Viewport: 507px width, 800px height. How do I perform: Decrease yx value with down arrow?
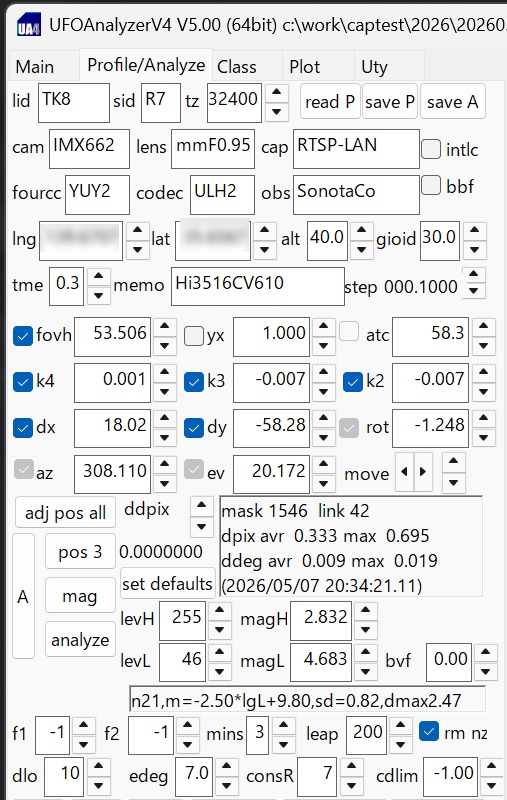[323, 345]
